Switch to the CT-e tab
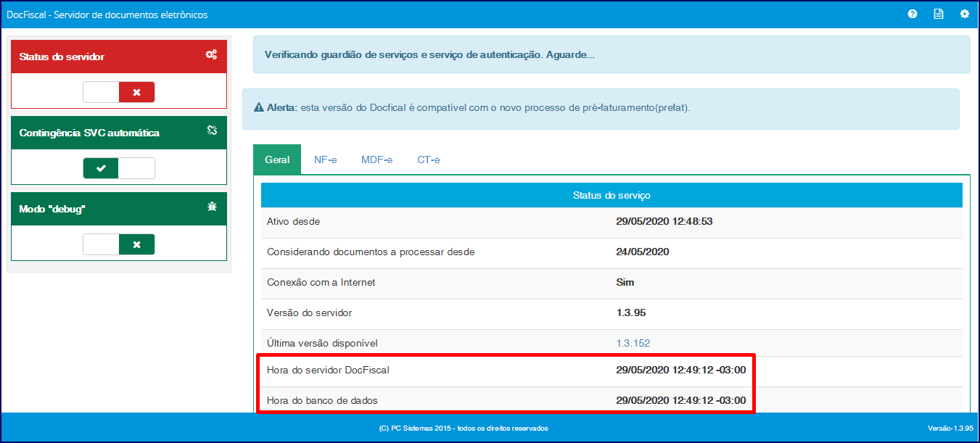 coord(428,160)
